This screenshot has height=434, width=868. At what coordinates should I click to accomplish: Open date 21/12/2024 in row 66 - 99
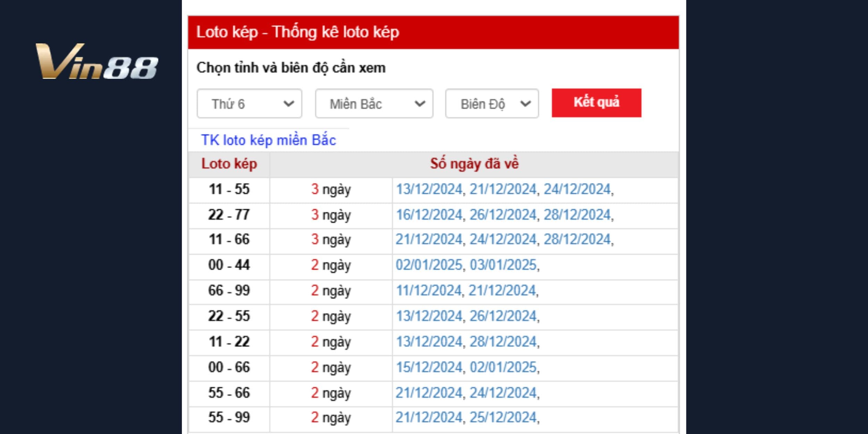pyautogui.click(x=502, y=290)
